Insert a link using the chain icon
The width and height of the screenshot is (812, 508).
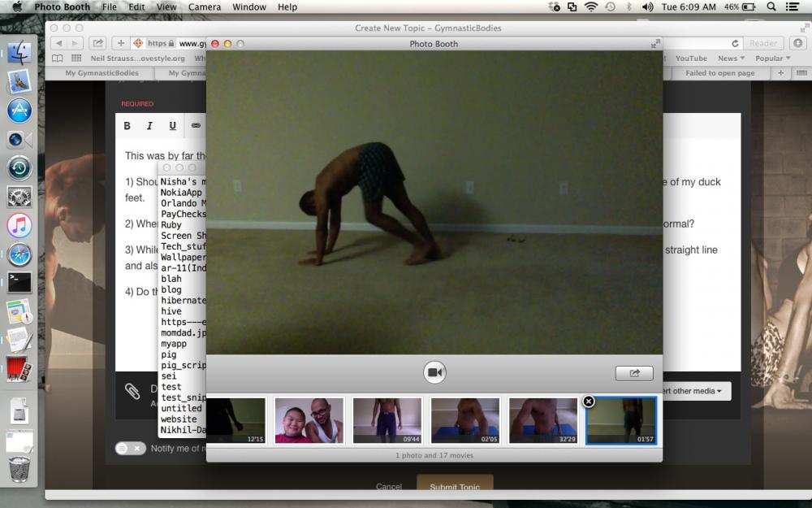point(196,125)
